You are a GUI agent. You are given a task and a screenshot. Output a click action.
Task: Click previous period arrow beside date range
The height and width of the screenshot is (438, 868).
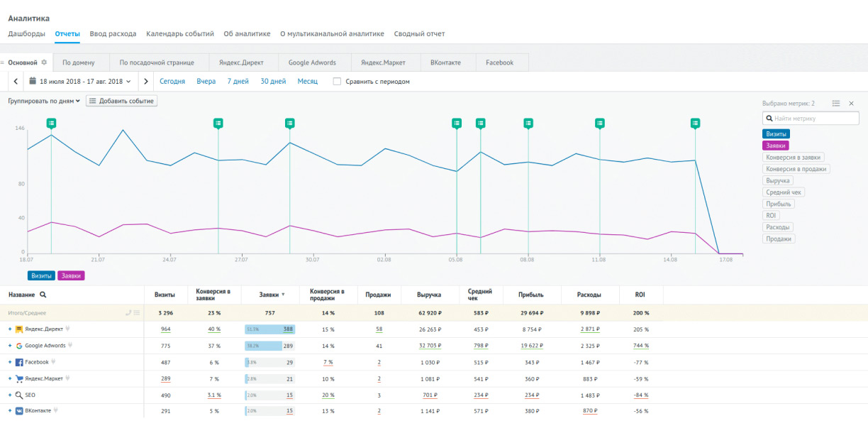click(x=16, y=82)
